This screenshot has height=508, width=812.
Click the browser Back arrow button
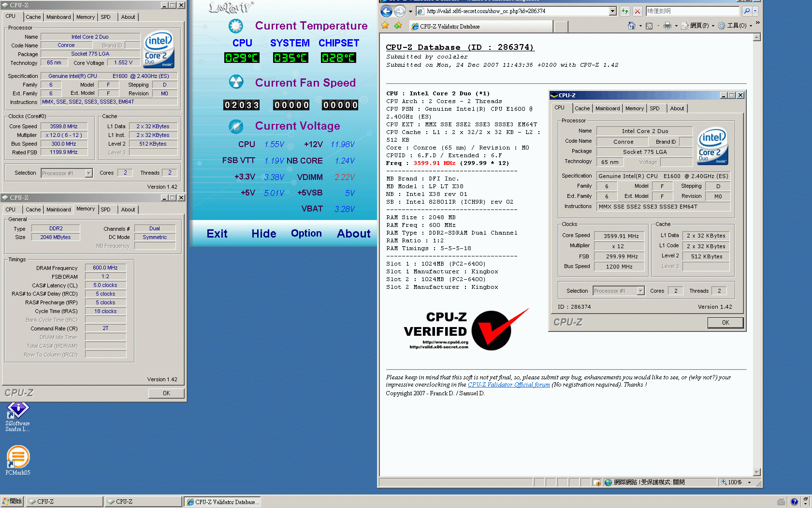point(386,11)
